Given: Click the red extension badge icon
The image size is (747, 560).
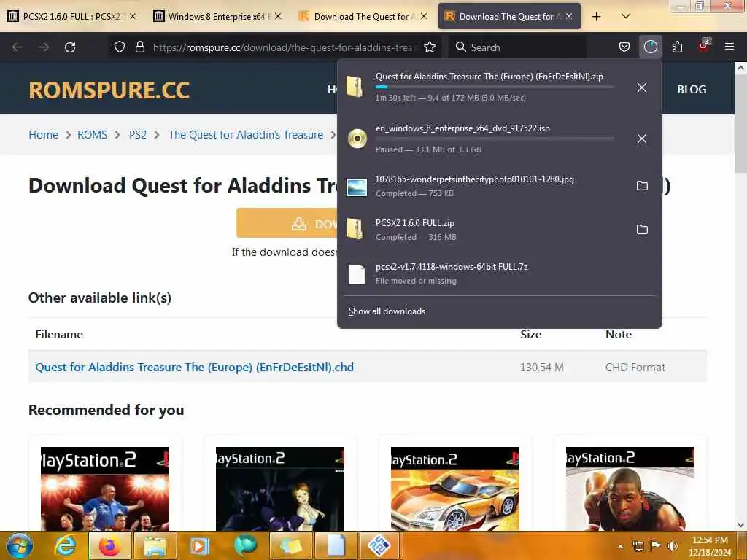Looking at the screenshot, I should pyautogui.click(x=704, y=46).
